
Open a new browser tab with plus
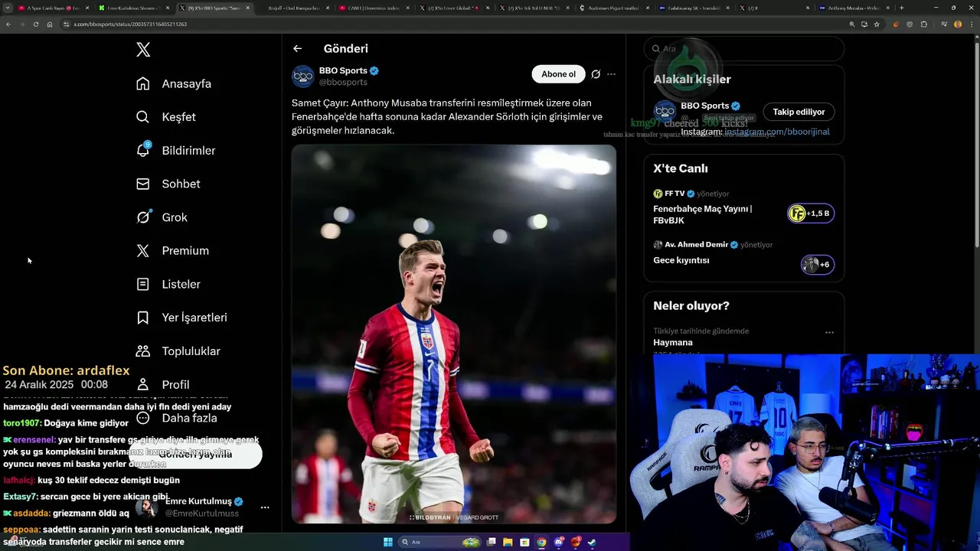coord(901,8)
